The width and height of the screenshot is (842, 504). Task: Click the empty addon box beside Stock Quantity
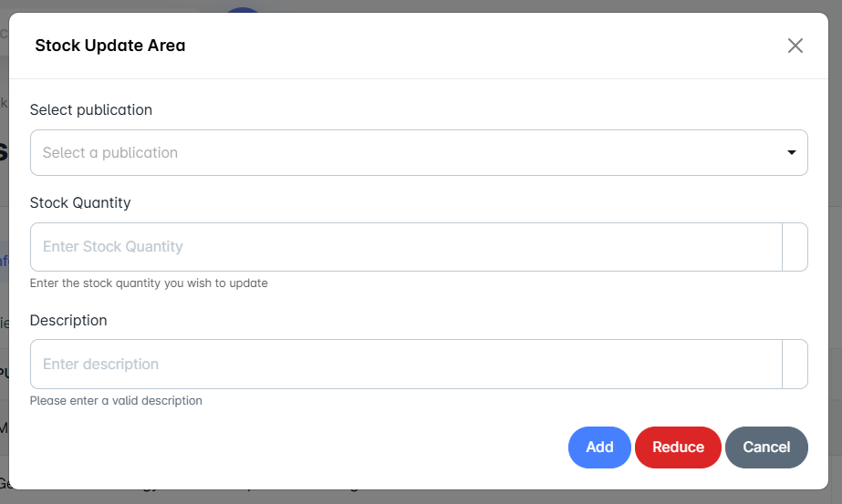click(795, 247)
